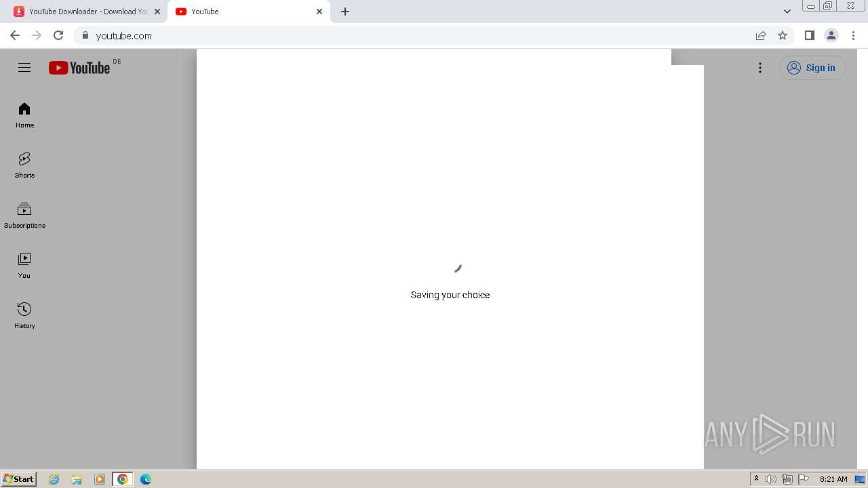Click the Sign in button

812,68
